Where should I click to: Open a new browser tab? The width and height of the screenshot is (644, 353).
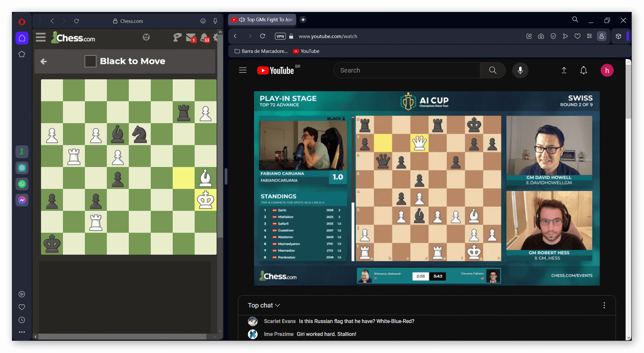(x=303, y=20)
